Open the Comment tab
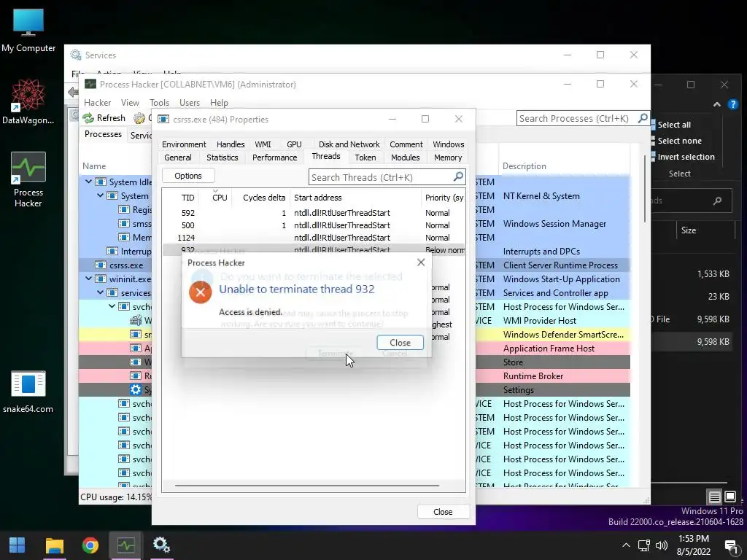The width and height of the screenshot is (747, 560). tap(406, 144)
